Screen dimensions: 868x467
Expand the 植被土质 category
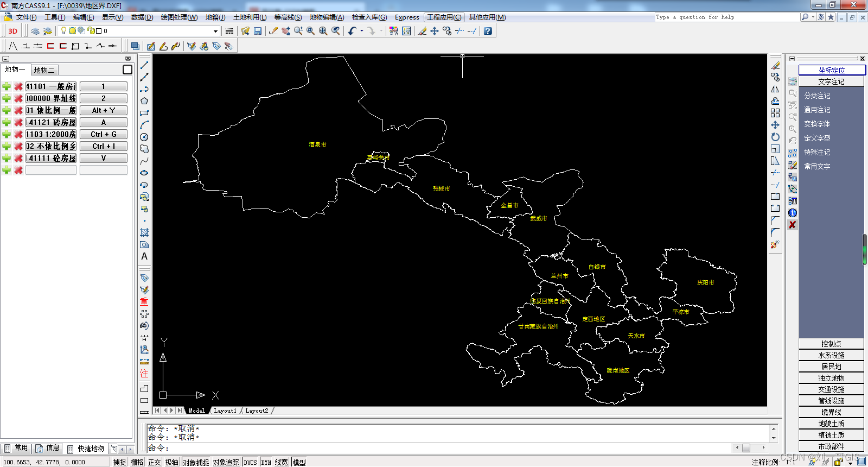[x=831, y=435]
